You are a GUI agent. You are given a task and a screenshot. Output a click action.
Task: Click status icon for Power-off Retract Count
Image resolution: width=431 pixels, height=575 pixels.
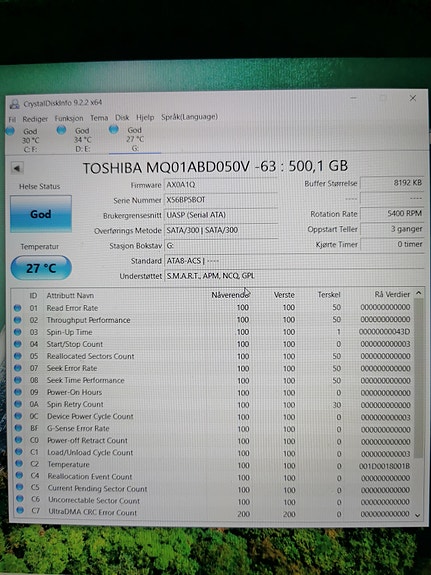click(19, 440)
